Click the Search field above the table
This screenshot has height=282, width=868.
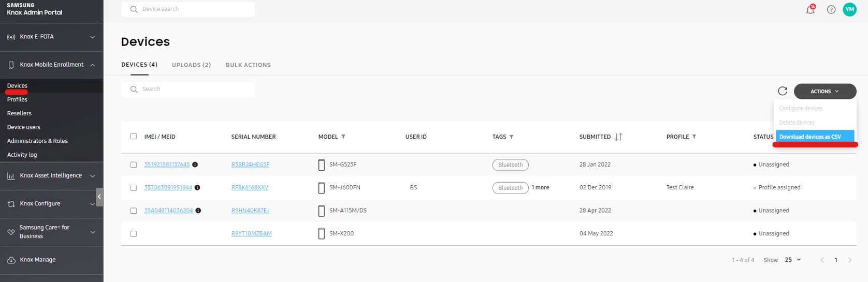(188, 89)
